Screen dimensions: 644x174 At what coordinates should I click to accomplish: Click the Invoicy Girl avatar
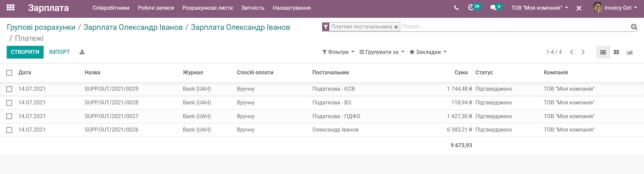(598, 7)
